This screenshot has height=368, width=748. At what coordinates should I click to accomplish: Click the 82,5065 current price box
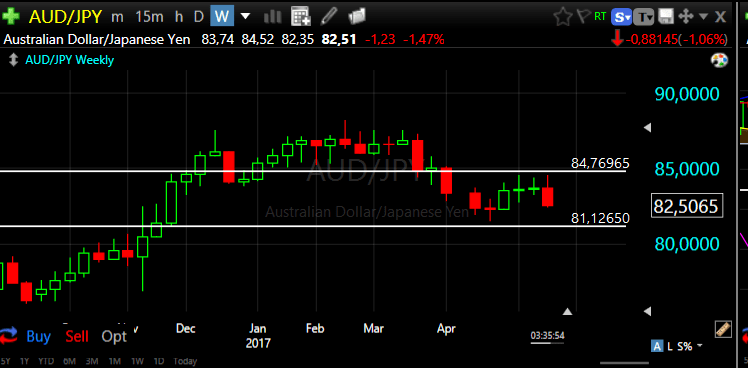pyautogui.click(x=686, y=206)
